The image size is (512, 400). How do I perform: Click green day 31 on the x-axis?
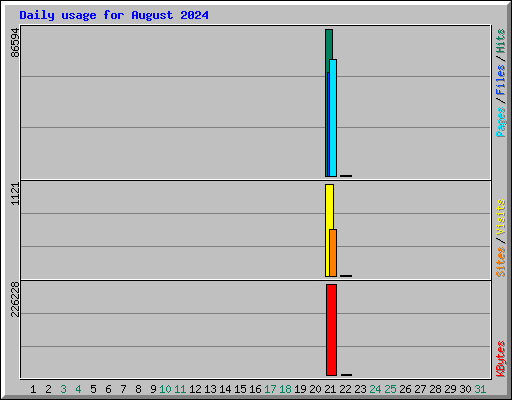(x=480, y=389)
